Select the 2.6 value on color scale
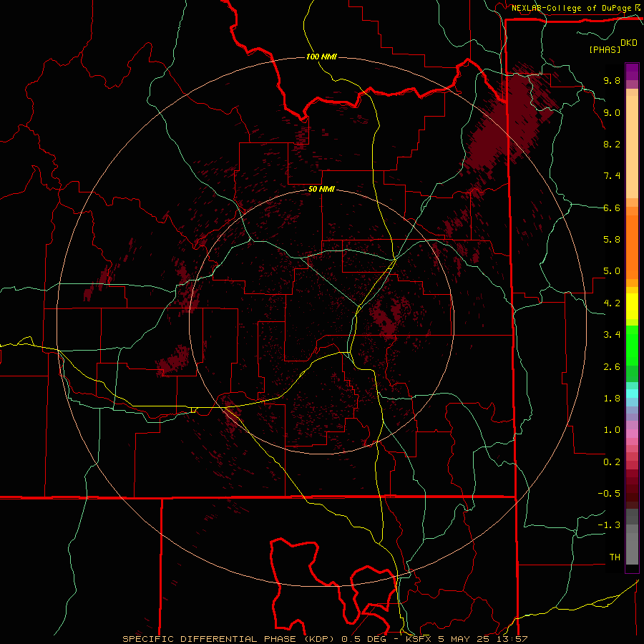The image size is (644, 644). tap(612, 367)
